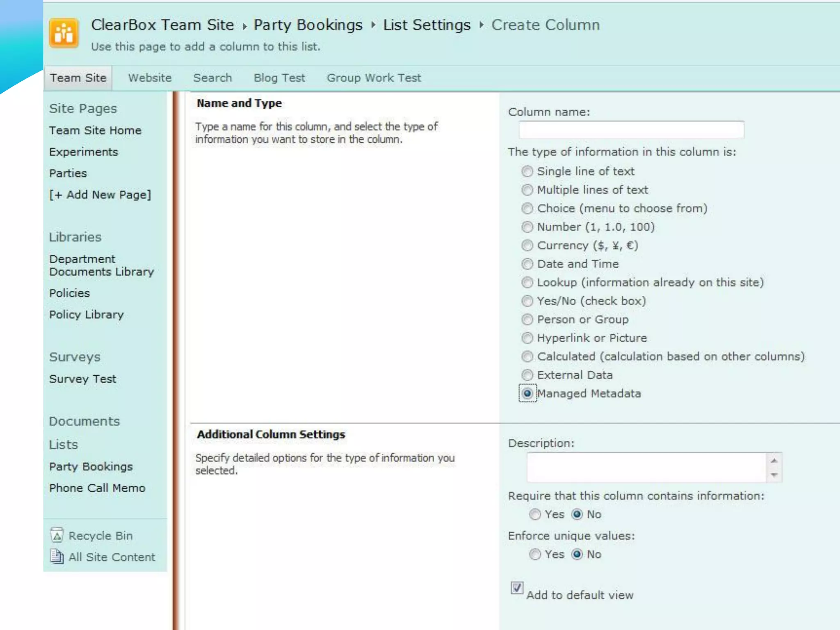Select the Managed Metadata radio option
Image resolution: width=840 pixels, height=630 pixels.
point(527,394)
